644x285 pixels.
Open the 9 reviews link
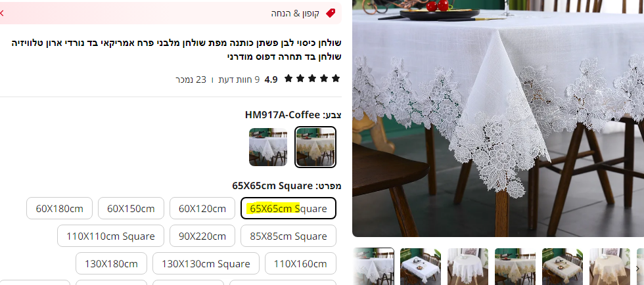239,79
